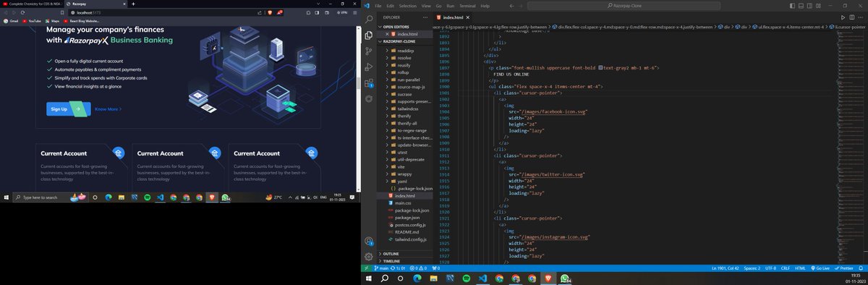Change language mode HTML in status bar
The height and width of the screenshot is (285, 868).
point(801,268)
